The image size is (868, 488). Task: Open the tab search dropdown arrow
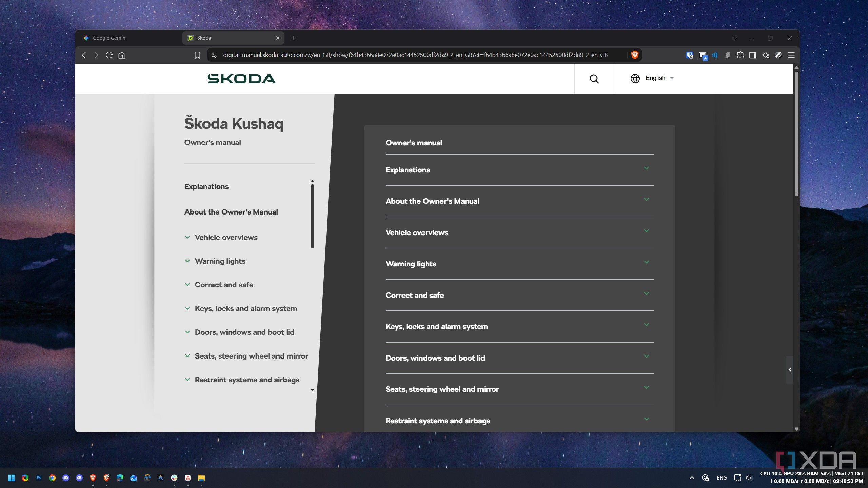pos(735,38)
